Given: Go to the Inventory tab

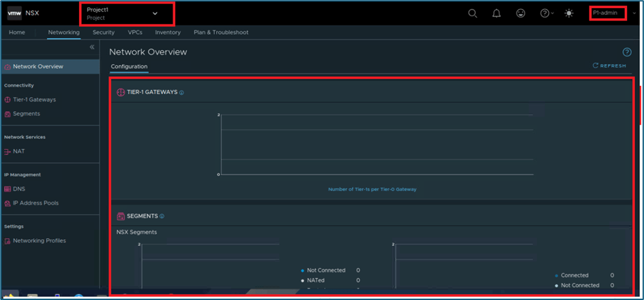Looking at the screenshot, I should pos(168,32).
